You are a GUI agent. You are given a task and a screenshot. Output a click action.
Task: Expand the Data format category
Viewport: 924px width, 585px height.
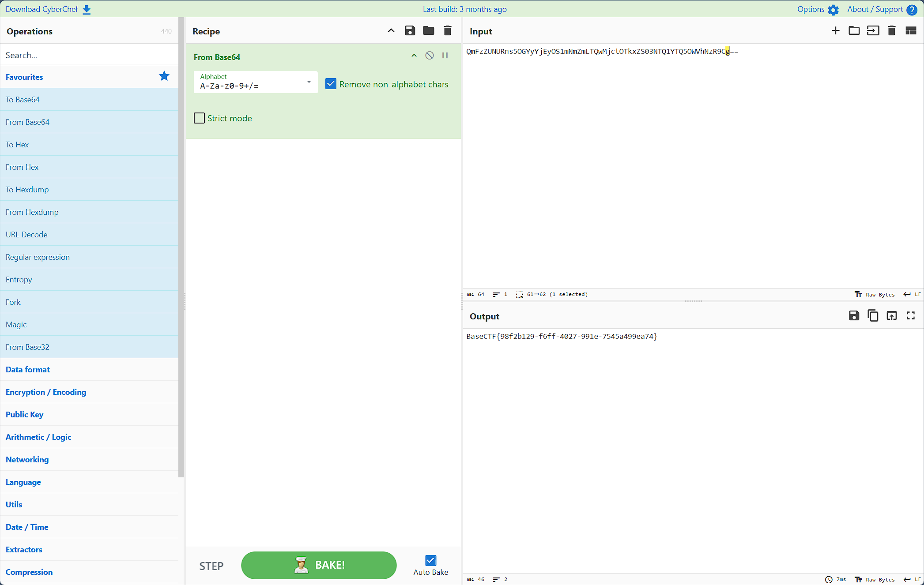(x=89, y=369)
